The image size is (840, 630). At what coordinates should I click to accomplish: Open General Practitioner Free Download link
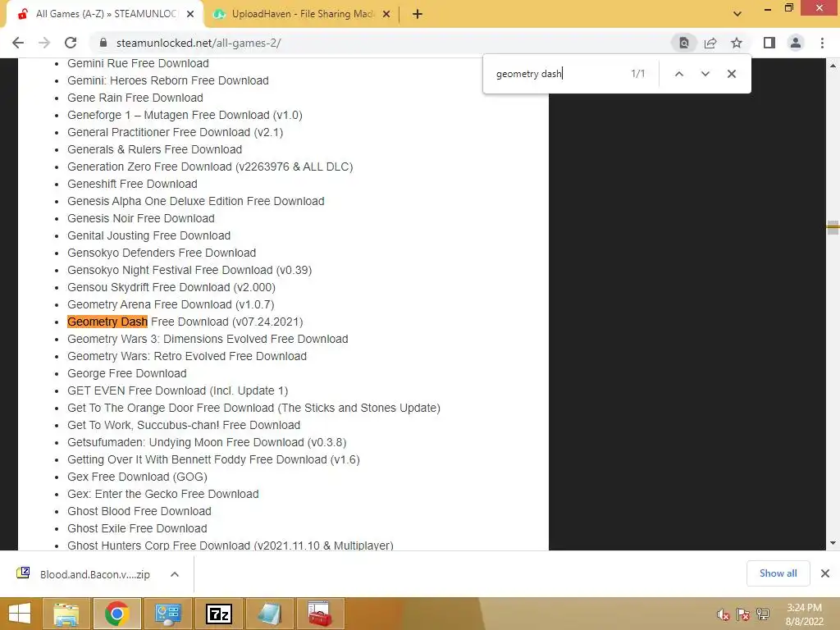click(x=176, y=132)
